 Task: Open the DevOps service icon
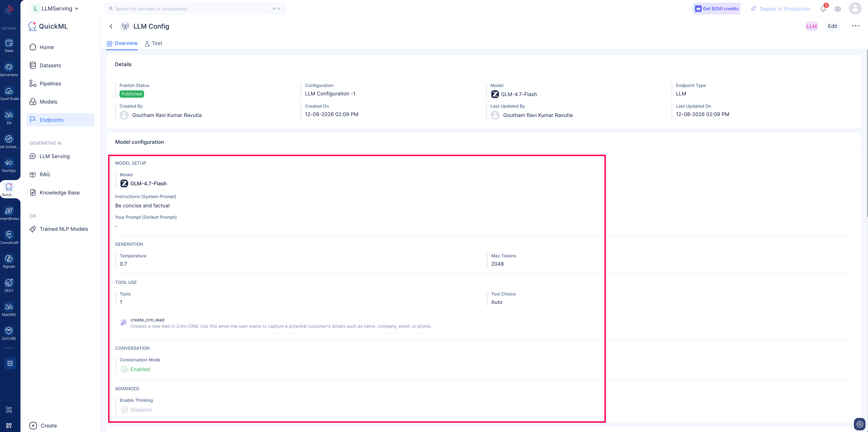pyautogui.click(x=9, y=163)
